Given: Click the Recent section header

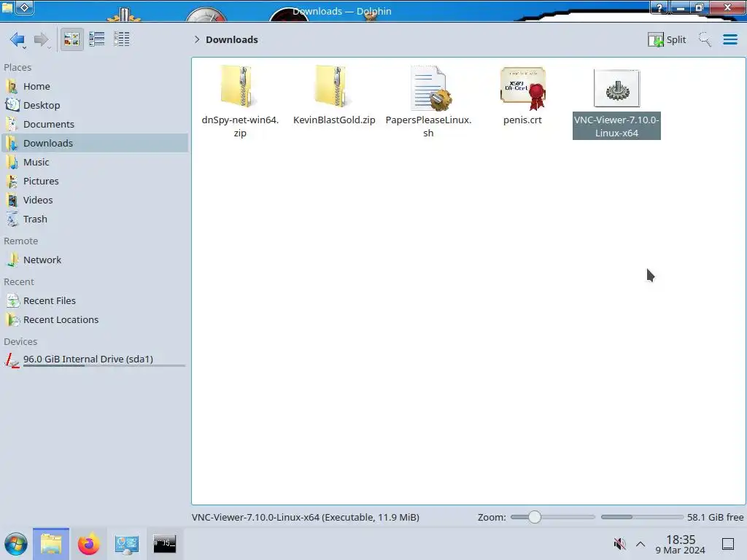Looking at the screenshot, I should pos(19,282).
